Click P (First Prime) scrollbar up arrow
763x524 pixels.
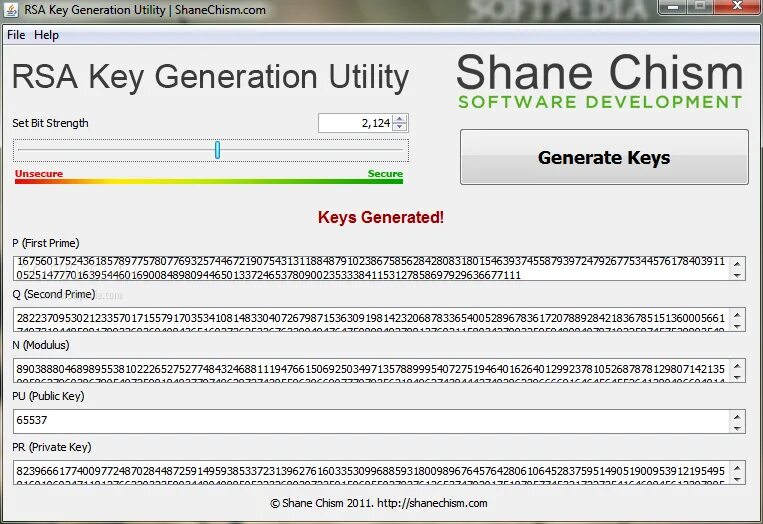pos(737,263)
